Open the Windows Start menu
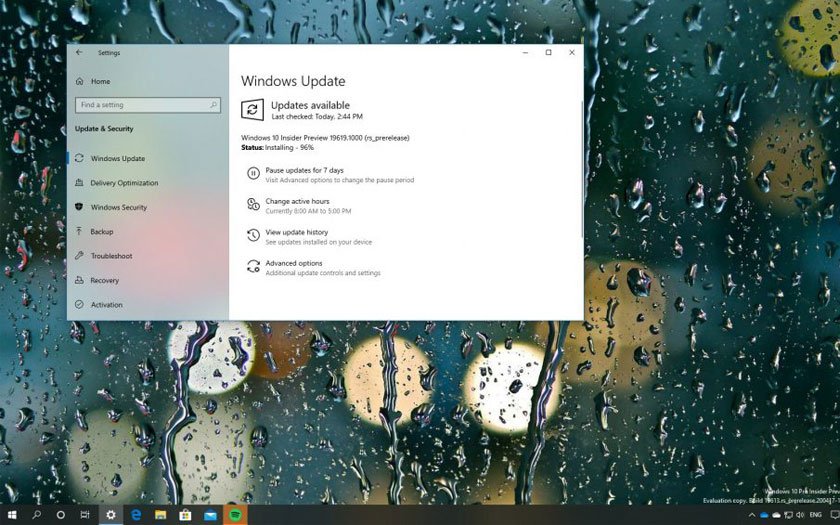Screen dimensions: 840x525 12,515
